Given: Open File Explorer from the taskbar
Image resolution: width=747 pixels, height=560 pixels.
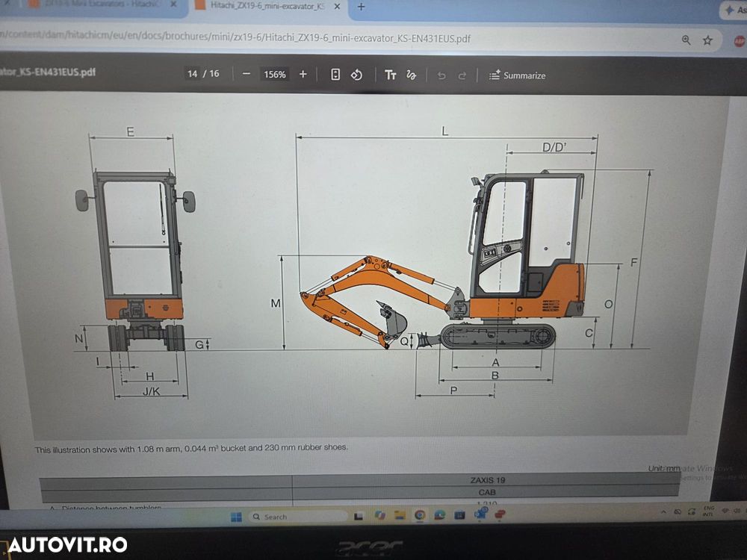Looking at the screenshot, I should tap(400, 514).
